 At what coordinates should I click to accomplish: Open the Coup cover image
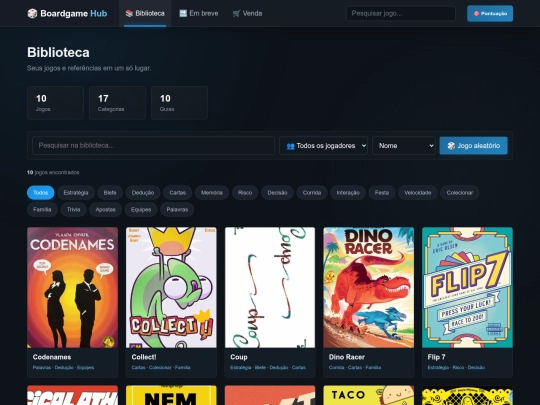[270, 287]
